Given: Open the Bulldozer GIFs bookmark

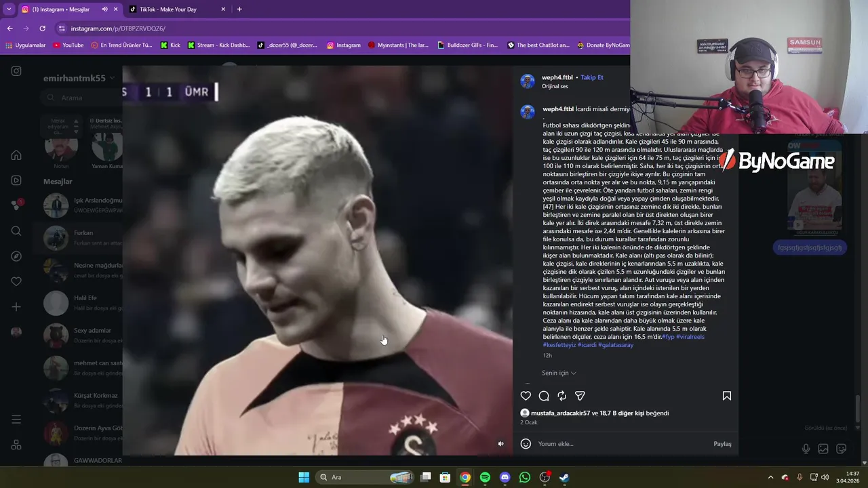Looking at the screenshot, I should click(467, 45).
